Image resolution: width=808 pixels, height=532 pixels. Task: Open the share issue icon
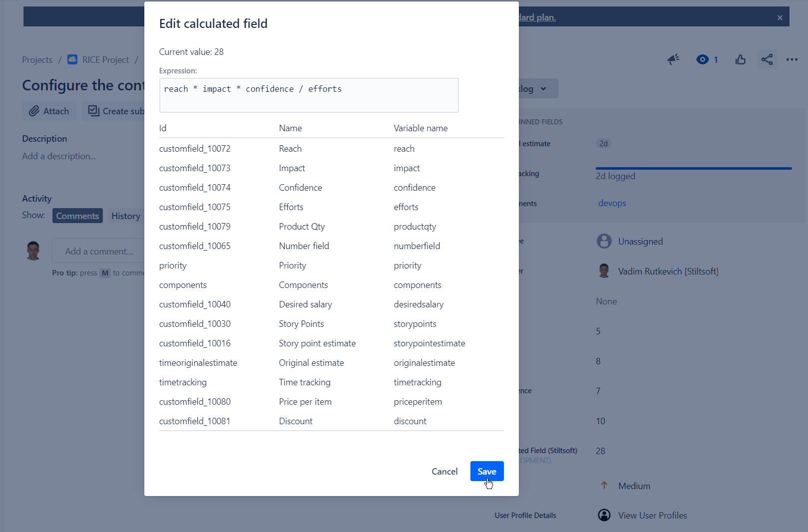[767, 60]
